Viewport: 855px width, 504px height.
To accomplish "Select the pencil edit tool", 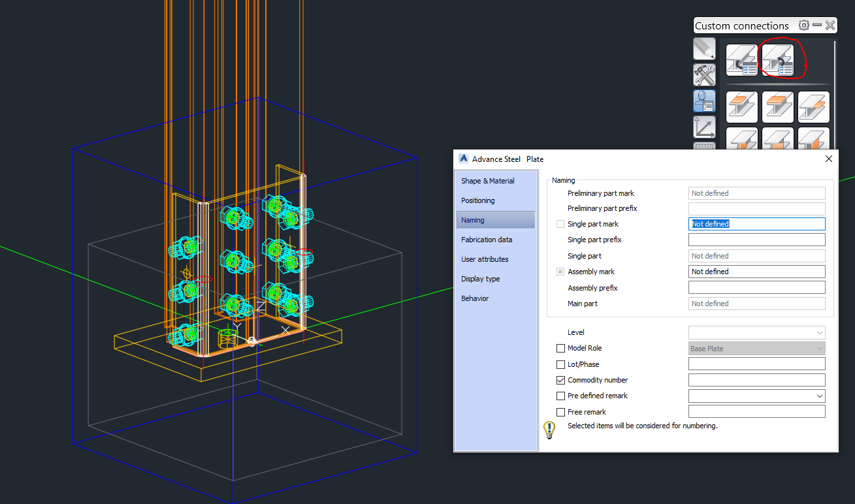I will (x=703, y=48).
